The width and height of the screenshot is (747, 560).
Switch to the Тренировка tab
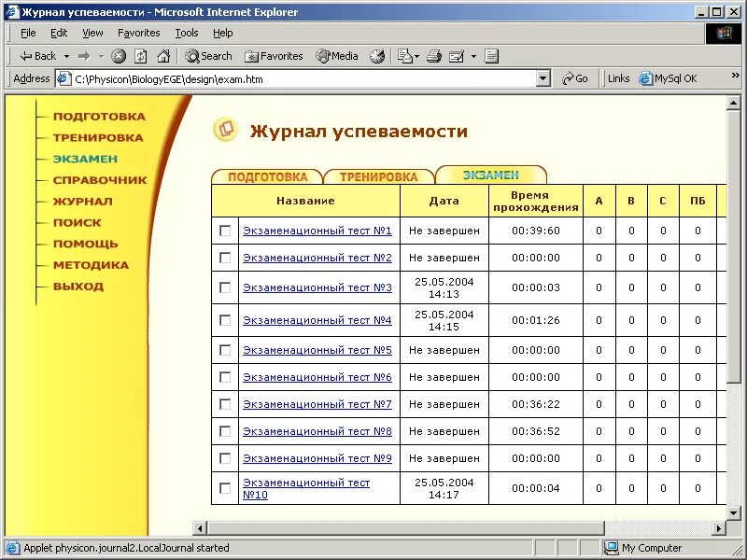click(x=377, y=175)
